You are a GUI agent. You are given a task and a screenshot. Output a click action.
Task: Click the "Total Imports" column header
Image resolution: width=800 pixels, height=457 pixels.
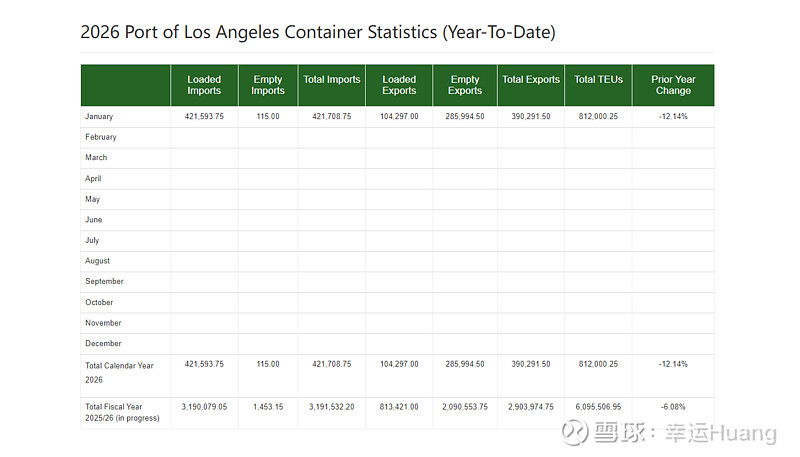(x=331, y=80)
